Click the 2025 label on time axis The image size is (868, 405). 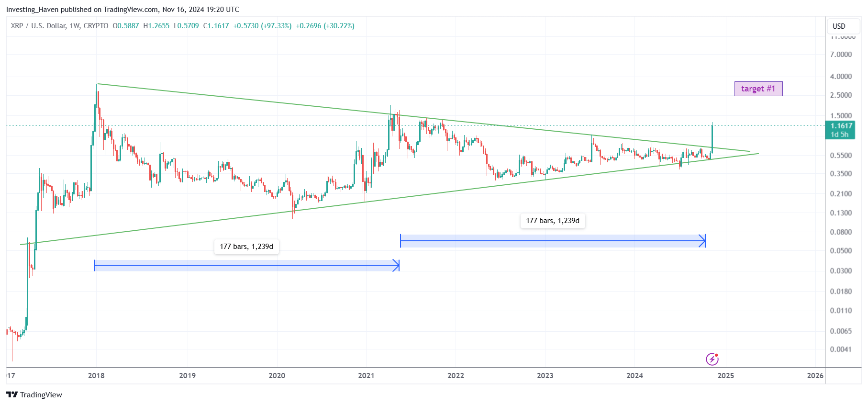pos(726,376)
